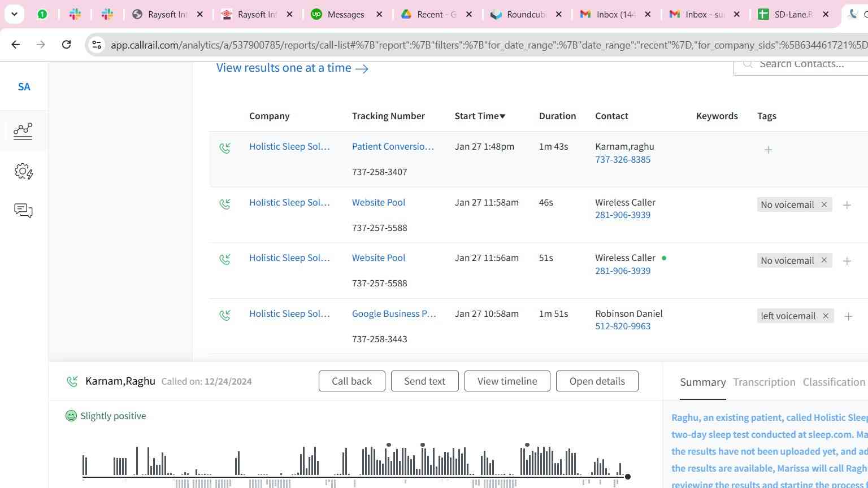Sort by Start Time column header
The width and height of the screenshot is (868, 488).
click(480, 116)
